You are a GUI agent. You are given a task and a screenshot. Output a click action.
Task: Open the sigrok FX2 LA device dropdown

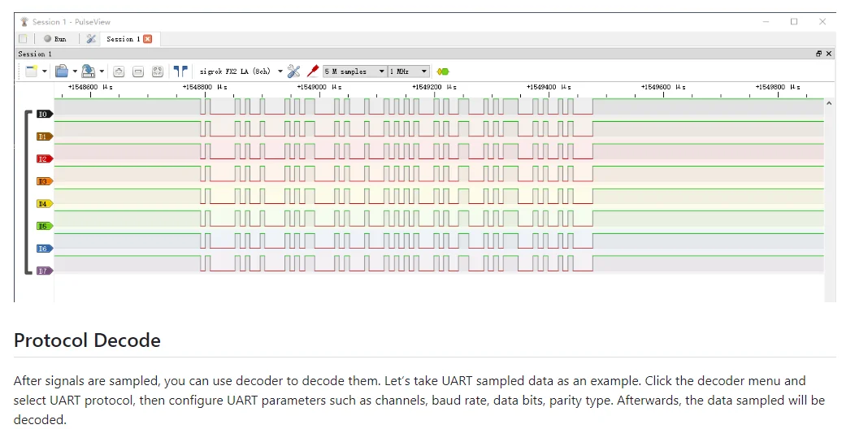[x=241, y=71]
